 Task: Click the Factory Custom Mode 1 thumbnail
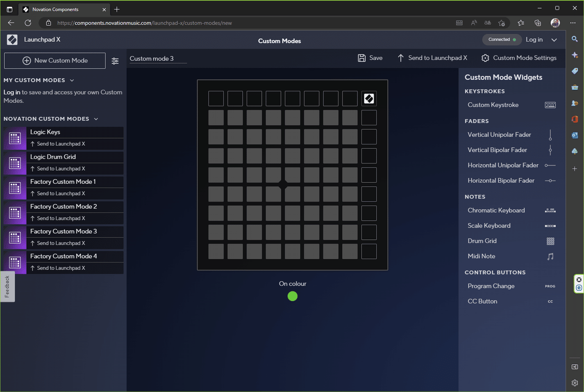(x=15, y=188)
